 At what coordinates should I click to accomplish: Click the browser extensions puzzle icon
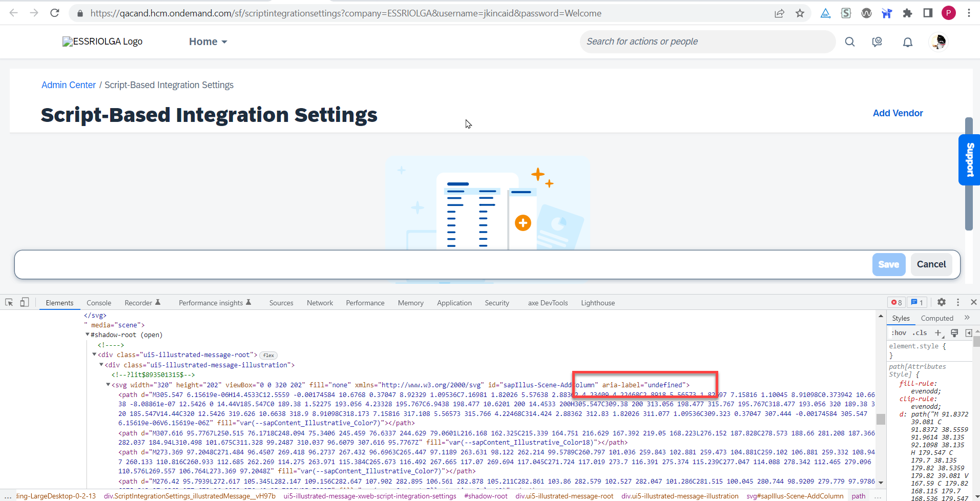point(908,13)
